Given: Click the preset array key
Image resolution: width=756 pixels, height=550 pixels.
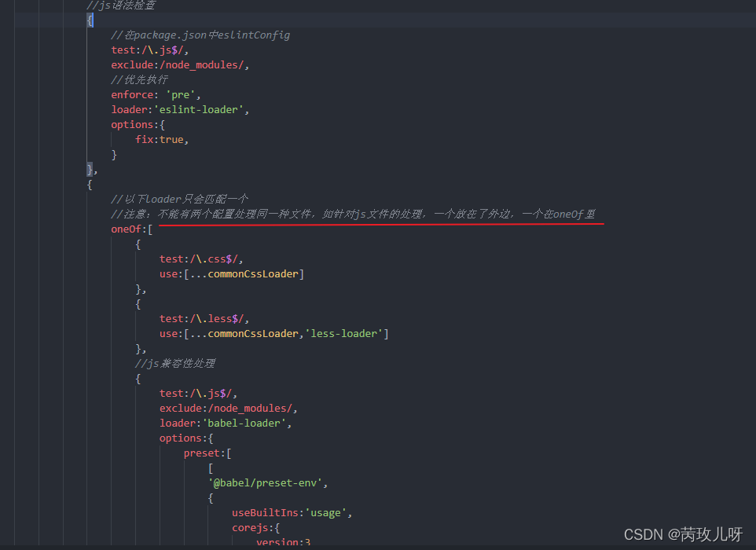Looking at the screenshot, I should (x=201, y=453).
